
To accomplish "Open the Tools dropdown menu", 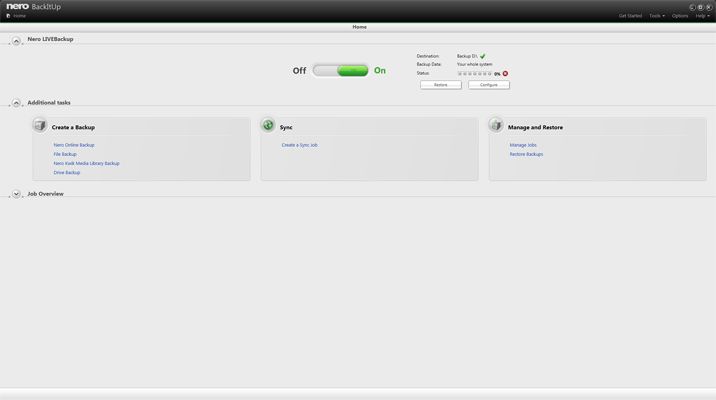I will coord(657,16).
